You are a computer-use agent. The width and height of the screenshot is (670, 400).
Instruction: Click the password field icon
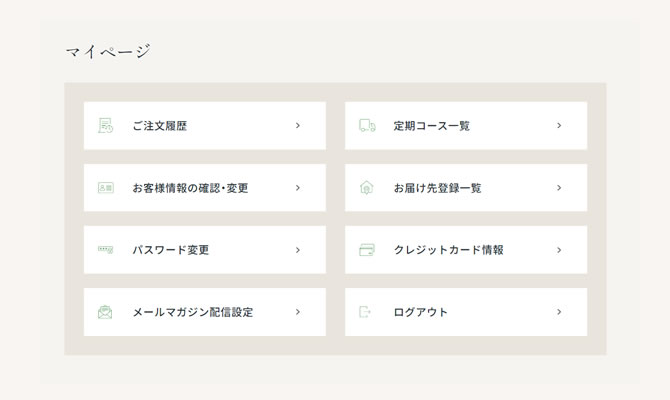click(106, 250)
